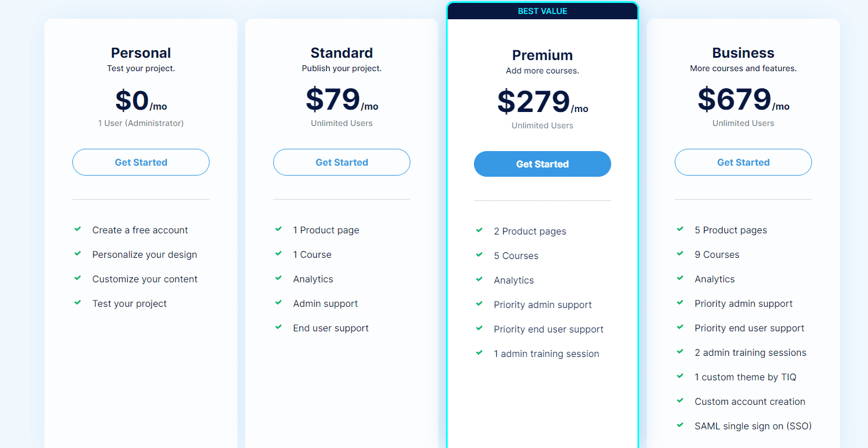Viewport: 868px width, 448px height.
Task: Select the Premium plan card
Action: [542, 397]
